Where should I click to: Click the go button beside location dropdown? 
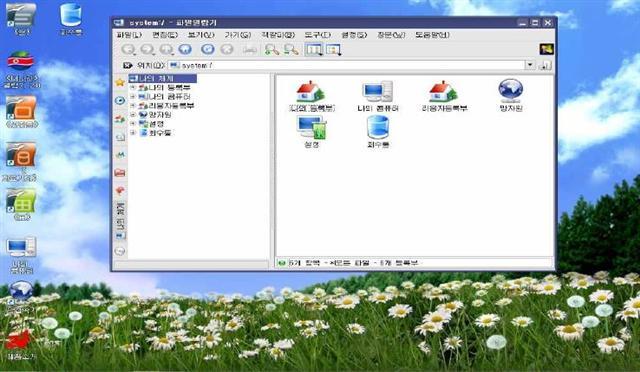(545, 65)
